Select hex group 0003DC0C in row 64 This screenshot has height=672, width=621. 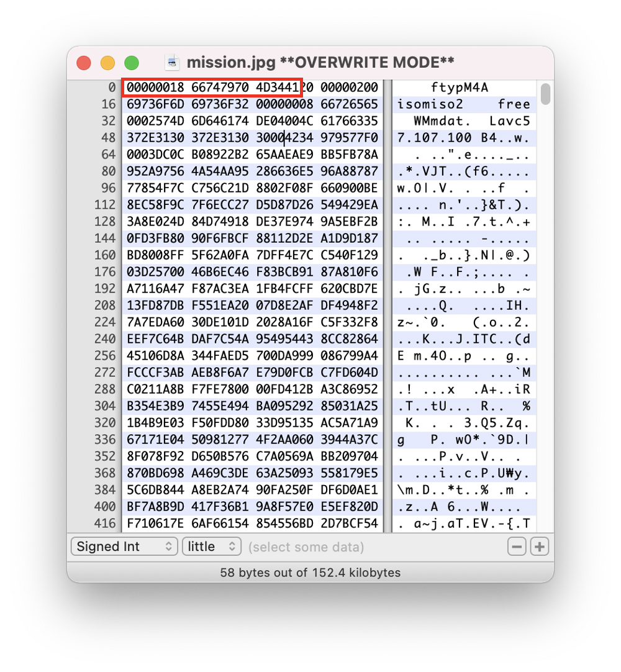pos(155,154)
